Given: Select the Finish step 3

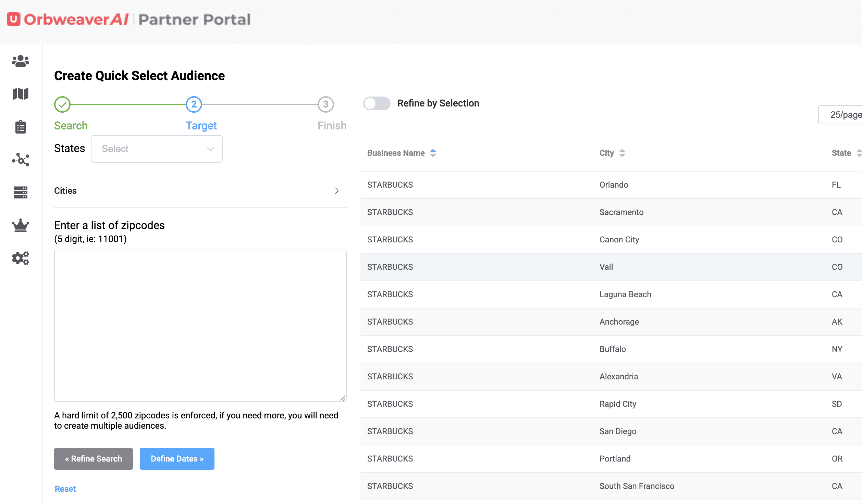Looking at the screenshot, I should (325, 104).
